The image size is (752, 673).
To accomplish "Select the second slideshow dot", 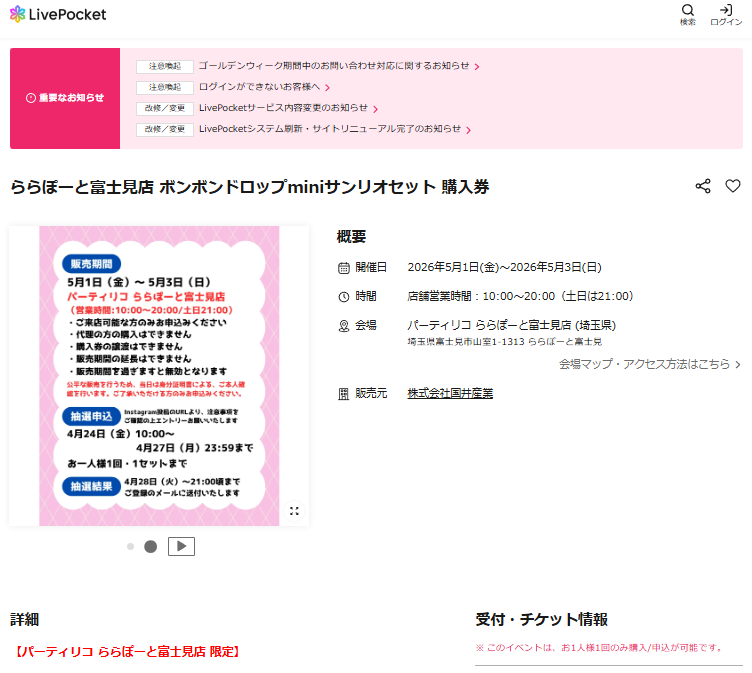I will click(x=151, y=546).
